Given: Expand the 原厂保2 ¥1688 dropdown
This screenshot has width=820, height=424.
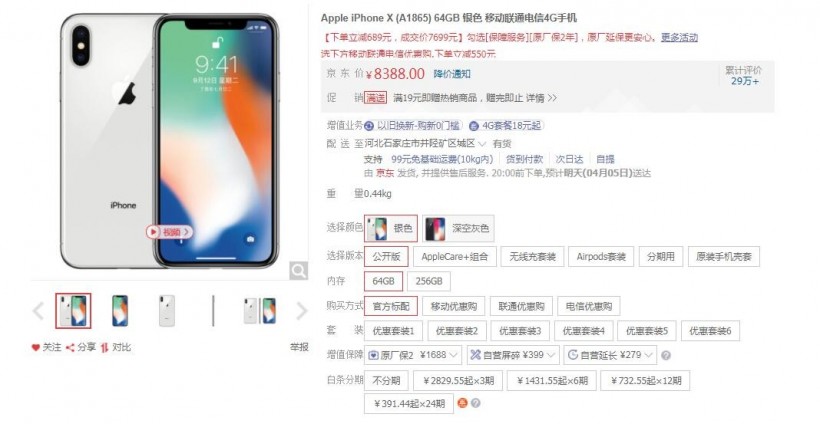Looking at the screenshot, I should (413, 356).
